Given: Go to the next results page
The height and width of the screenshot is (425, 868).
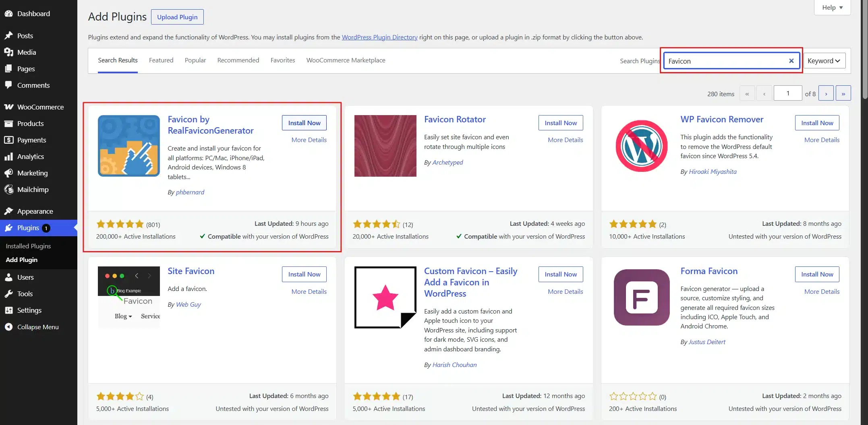Looking at the screenshot, I should point(826,93).
